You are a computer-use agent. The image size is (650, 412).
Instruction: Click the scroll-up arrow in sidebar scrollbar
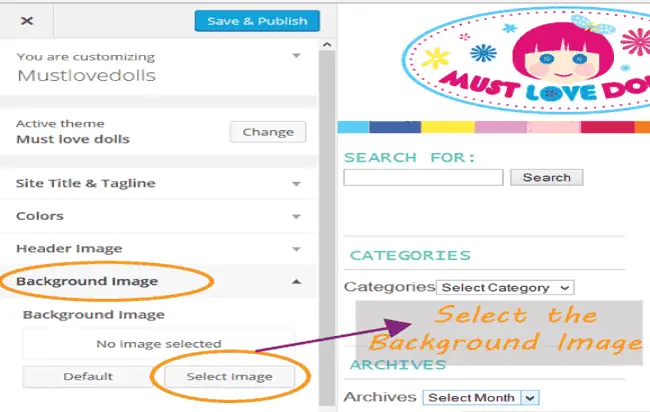pos(327,44)
